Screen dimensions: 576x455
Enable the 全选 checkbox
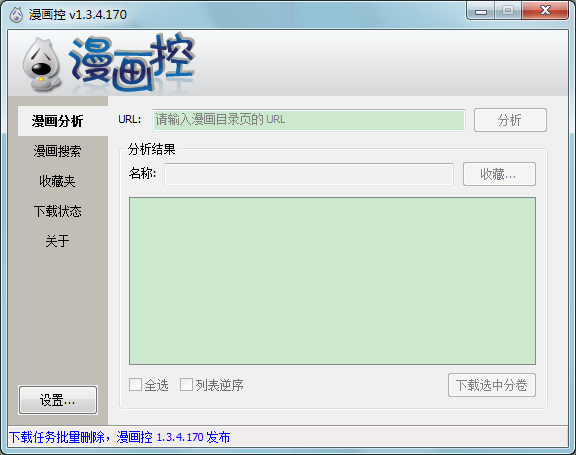coord(135,385)
